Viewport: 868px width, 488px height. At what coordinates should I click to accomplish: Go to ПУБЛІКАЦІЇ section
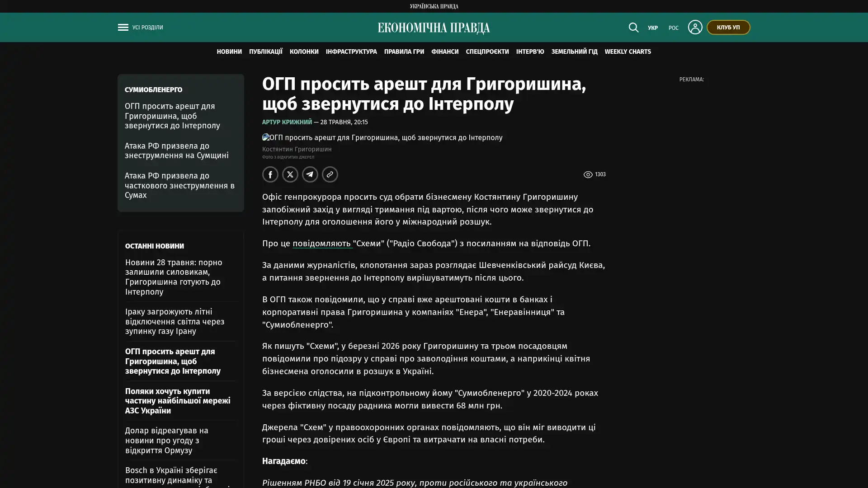[266, 52]
